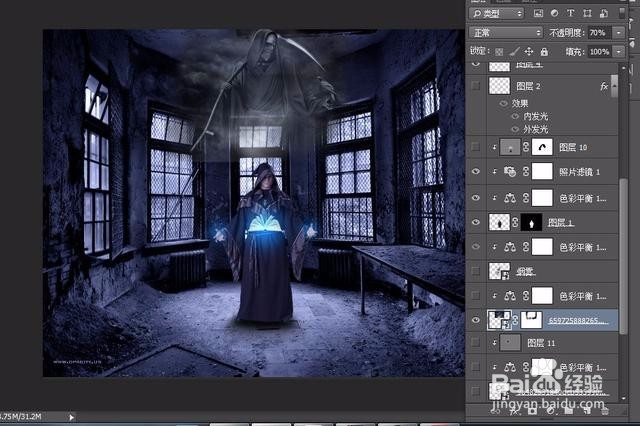Filter layers by type (T) icon
Viewport: 640px width, 426px height.
point(571,13)
